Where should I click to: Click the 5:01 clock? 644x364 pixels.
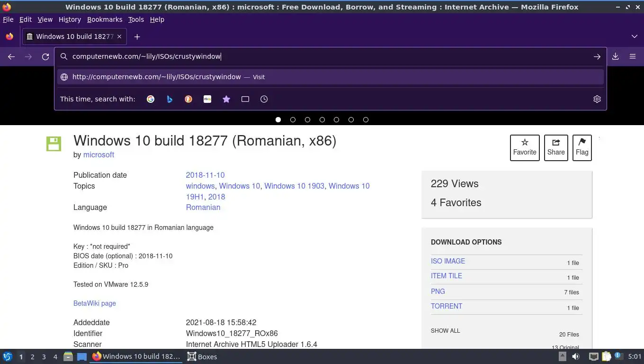635,356
